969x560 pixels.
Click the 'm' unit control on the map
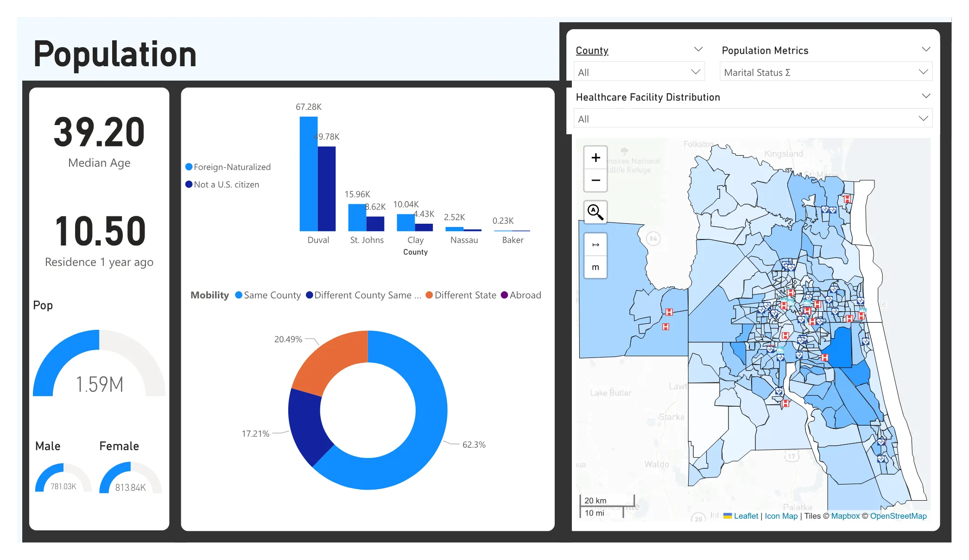coord(595,267)
